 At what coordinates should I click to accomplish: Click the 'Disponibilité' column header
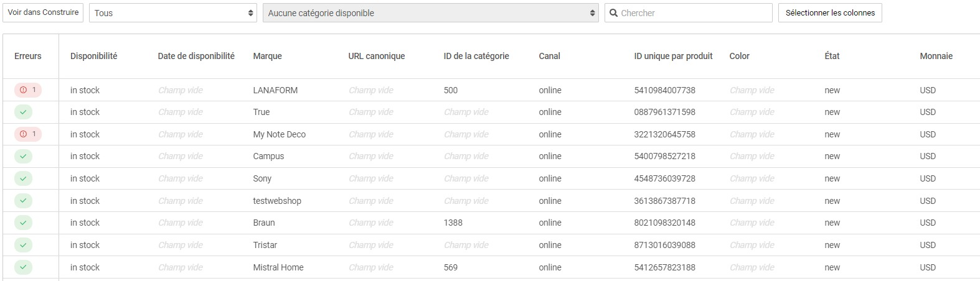[93, 56]
